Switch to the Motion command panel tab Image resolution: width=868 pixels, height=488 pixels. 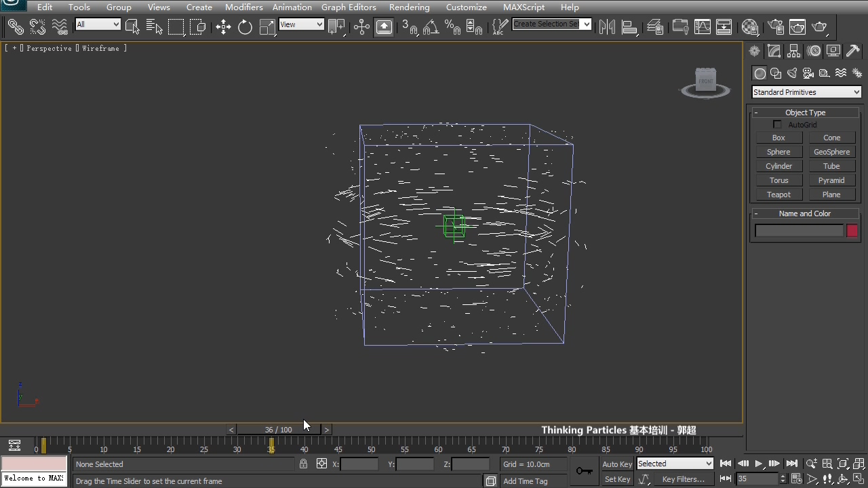(x=814, y=52)
